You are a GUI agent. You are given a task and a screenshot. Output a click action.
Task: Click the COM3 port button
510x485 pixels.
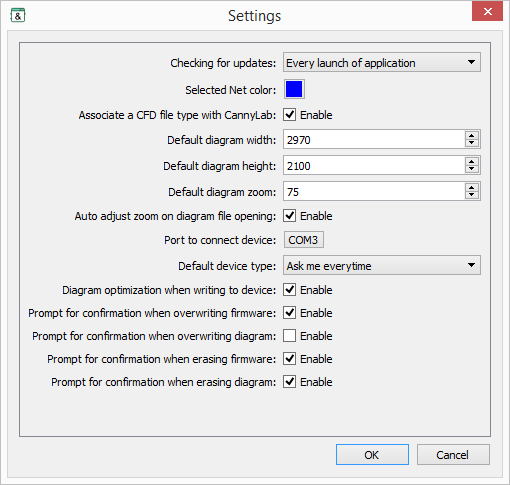tap(304, 240)
